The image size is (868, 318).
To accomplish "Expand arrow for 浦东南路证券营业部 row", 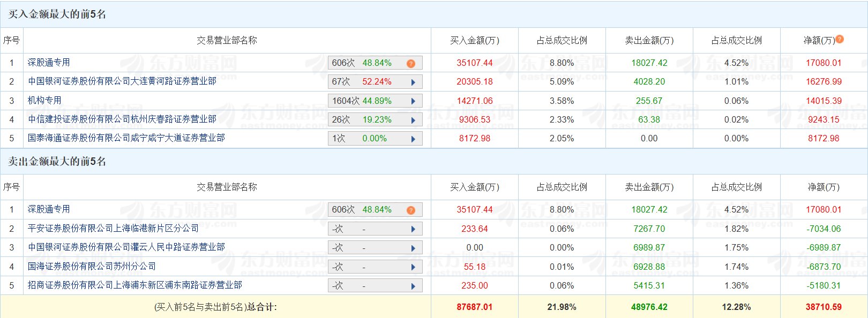I will click(413, 286).
